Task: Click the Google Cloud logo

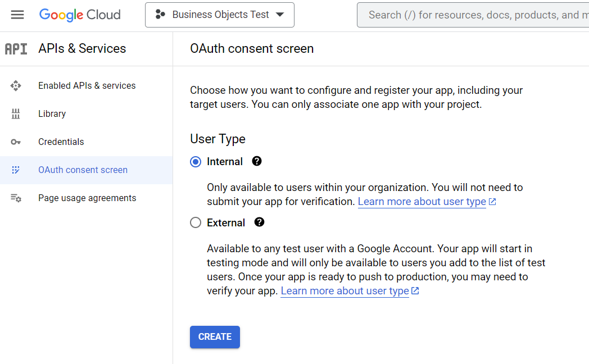Action: pos(80,15)
